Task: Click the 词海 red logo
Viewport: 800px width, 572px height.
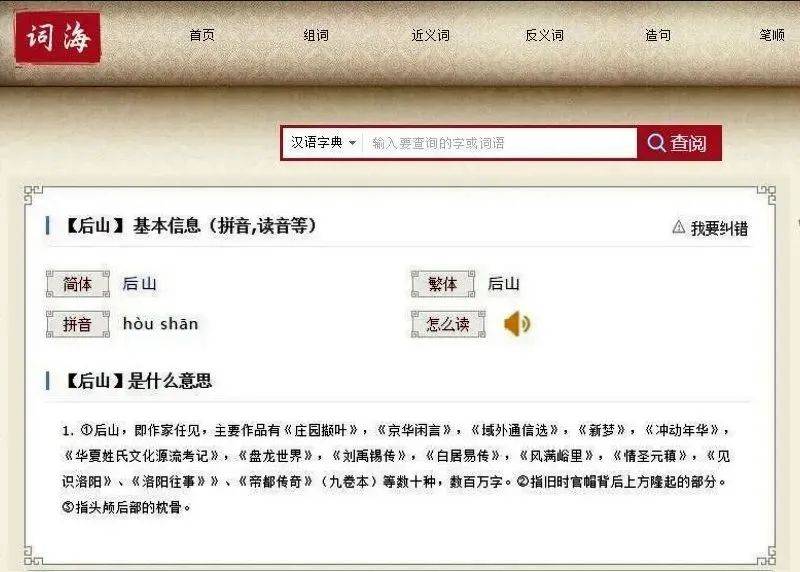Action: click(x=58, y=38)
